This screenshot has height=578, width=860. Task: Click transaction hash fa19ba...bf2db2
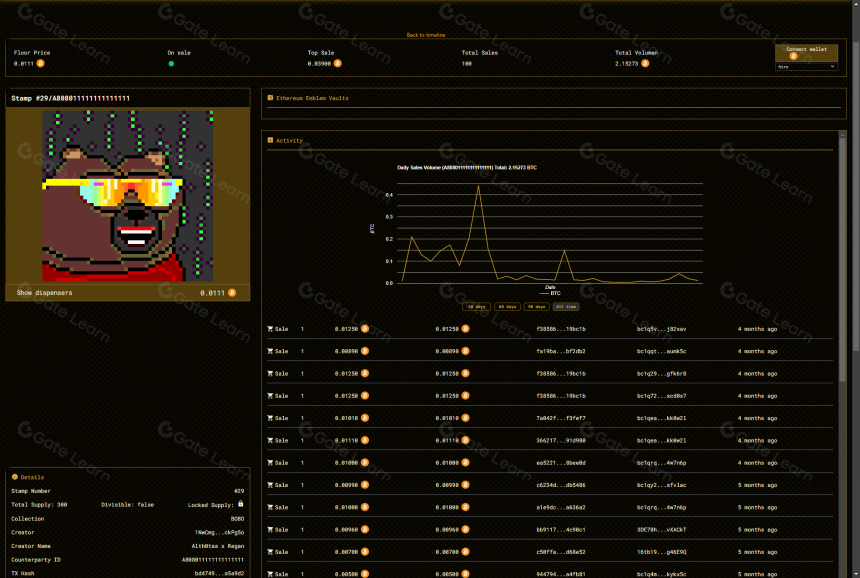coord(561,351)
